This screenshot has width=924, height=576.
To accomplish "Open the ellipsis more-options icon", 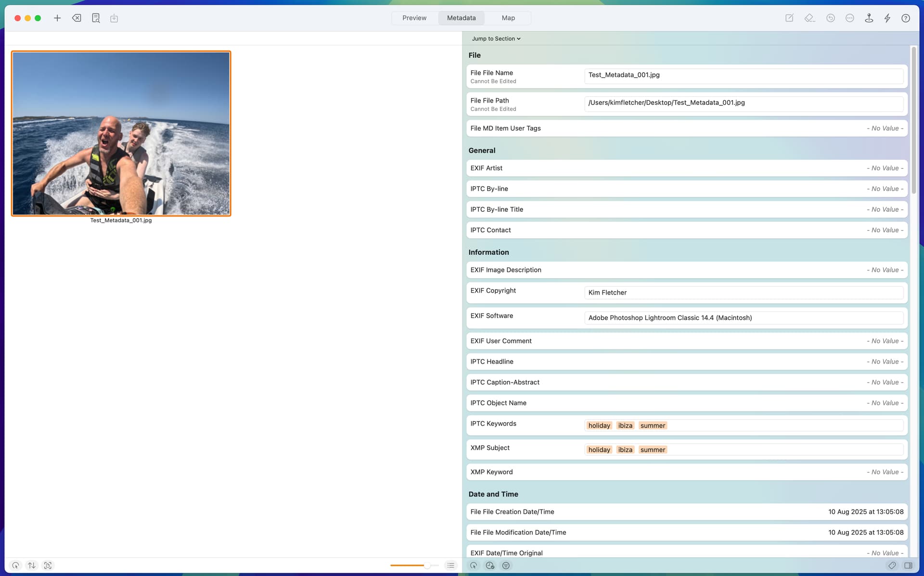I will click(850, 18).
